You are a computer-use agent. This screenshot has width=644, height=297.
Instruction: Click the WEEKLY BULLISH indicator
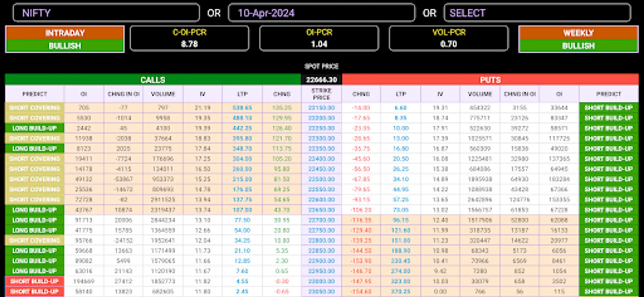click(579, 39)
